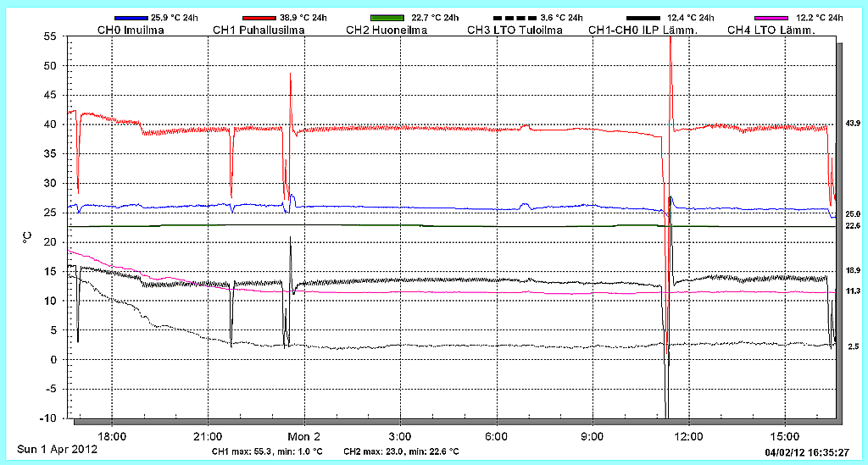
Task: Click the 18:00 time axis tick
Action: (x=112, y=435)
